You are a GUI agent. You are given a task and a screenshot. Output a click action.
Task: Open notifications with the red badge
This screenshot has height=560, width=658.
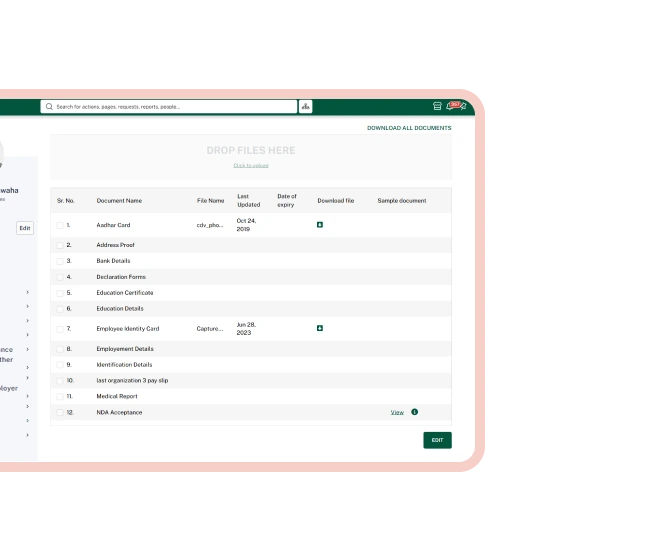coord(455,105)
